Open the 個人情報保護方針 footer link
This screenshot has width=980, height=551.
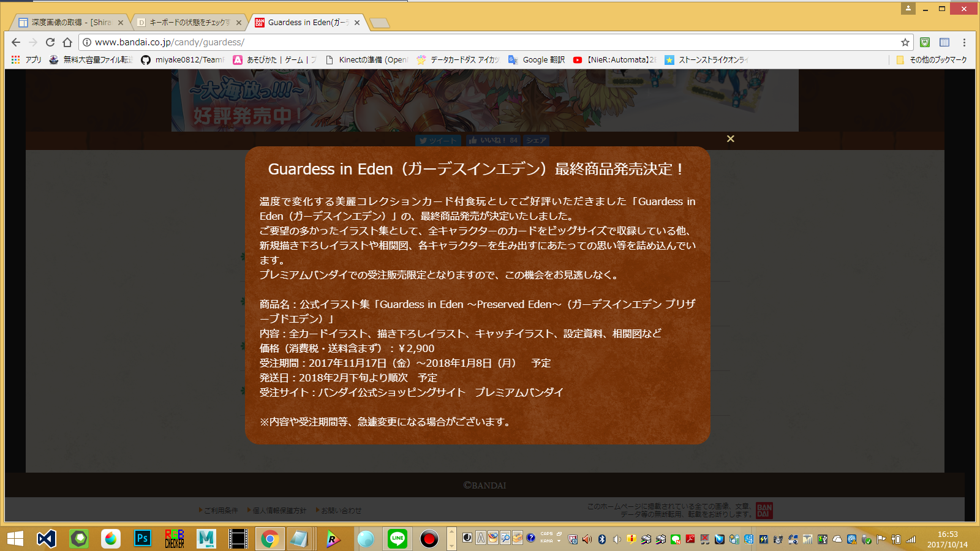tap(277, 510)
